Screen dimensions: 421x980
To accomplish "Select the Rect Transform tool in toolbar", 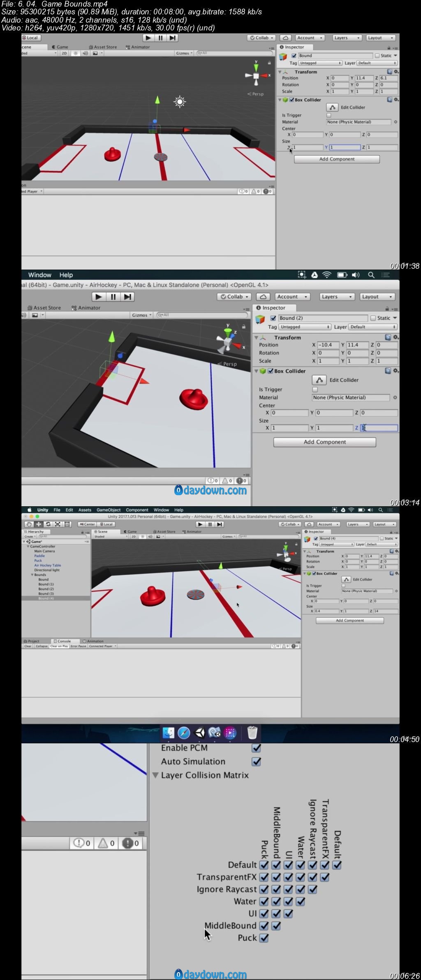I will 67,524.
